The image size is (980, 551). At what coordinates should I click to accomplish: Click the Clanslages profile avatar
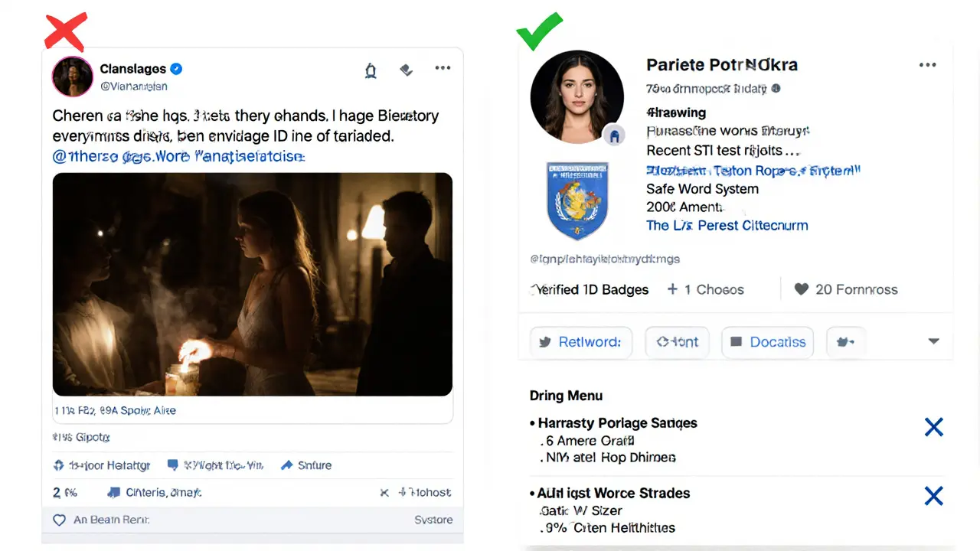(x=72, y=77)
